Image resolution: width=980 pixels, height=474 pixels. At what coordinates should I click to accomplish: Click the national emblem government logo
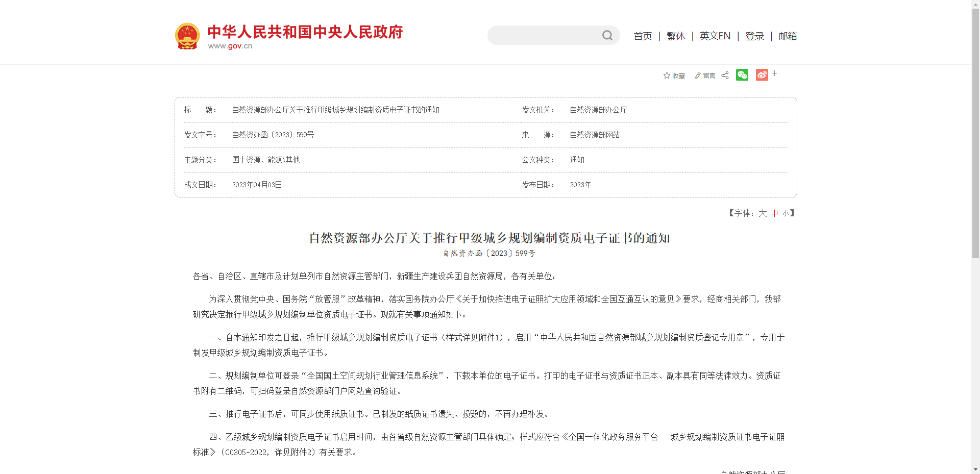pyautogui.click(x=187, y=36)
